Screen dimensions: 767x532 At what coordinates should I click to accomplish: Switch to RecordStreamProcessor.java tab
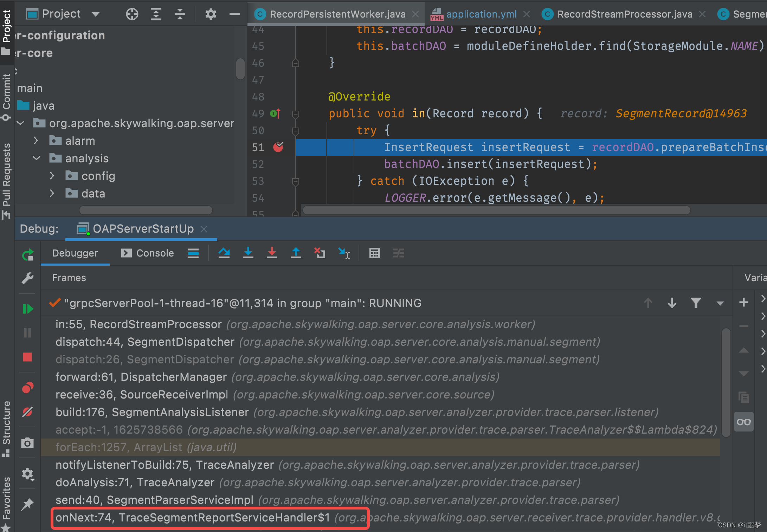tap(624, 14)
